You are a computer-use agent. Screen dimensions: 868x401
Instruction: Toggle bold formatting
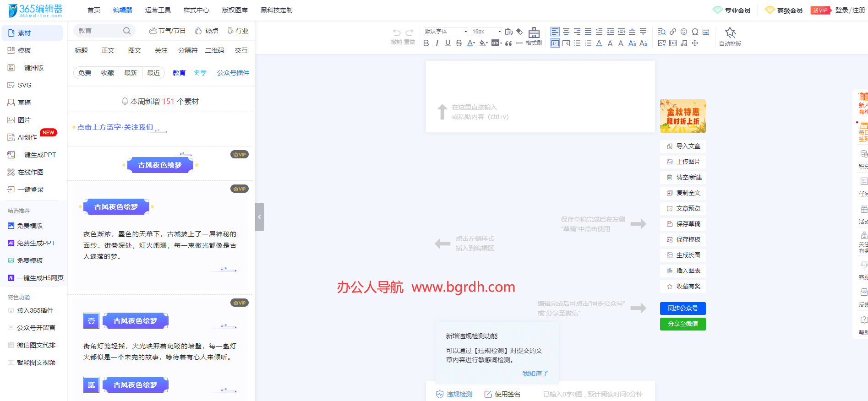pyautogui.click(x=426, y=43)
